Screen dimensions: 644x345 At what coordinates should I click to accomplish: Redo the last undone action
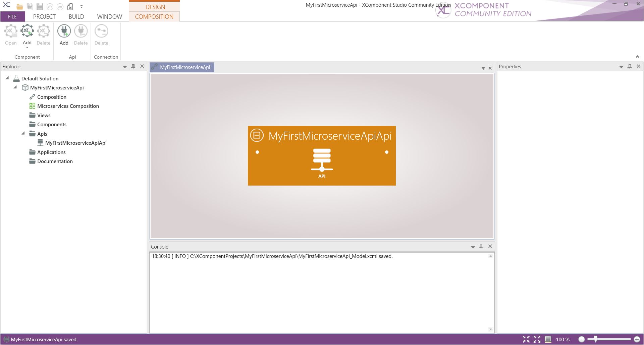60,6
